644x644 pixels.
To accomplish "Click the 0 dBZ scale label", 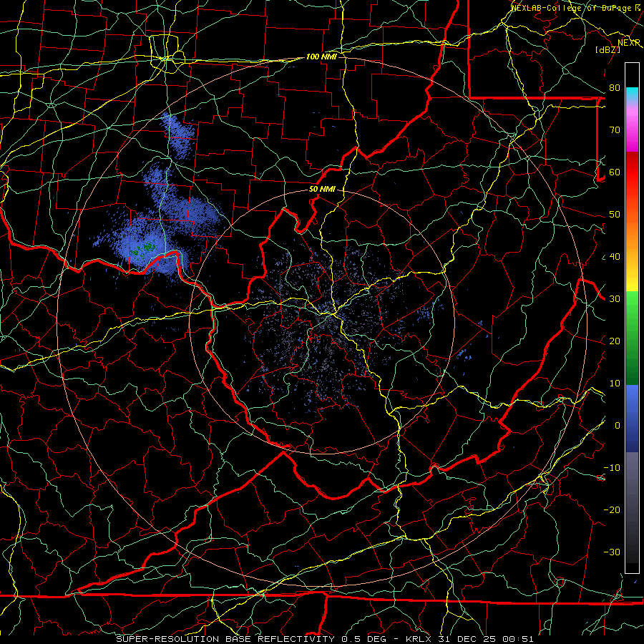I will tap(618, 426).
